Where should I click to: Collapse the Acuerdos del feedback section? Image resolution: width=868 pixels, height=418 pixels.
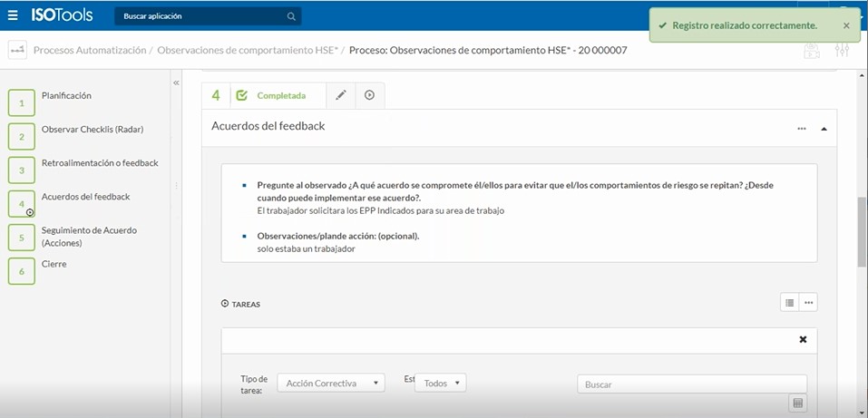tap(824, 129)
